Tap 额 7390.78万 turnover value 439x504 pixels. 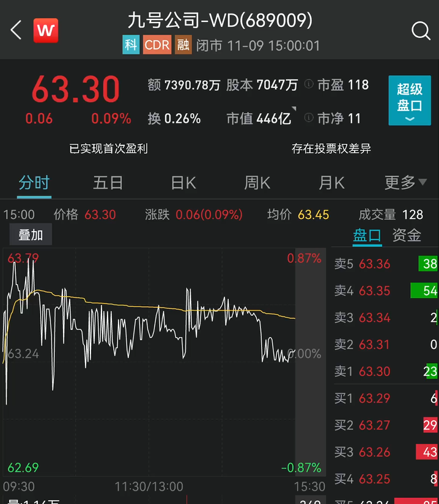pyautogui.click(x=184, y=85)
